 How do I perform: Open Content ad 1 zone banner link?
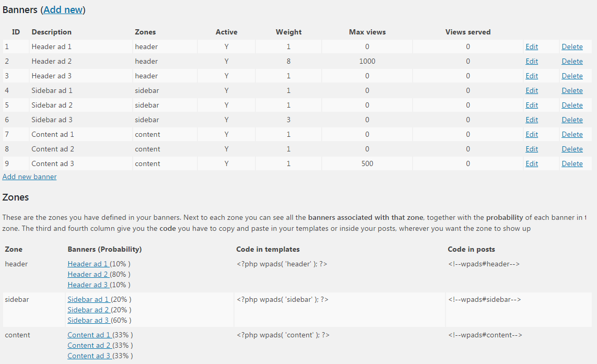tap(89, 335)
